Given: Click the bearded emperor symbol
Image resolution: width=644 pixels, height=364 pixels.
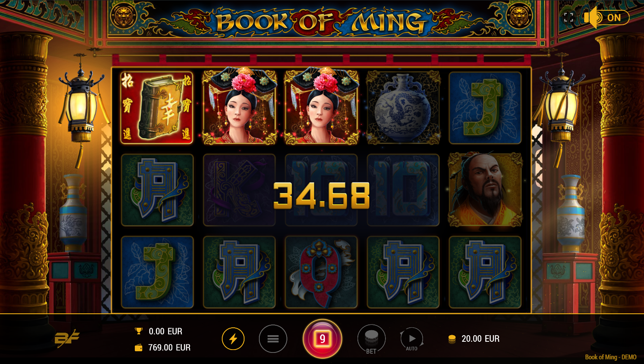Looking at the screenshot, I should point(485,190).
